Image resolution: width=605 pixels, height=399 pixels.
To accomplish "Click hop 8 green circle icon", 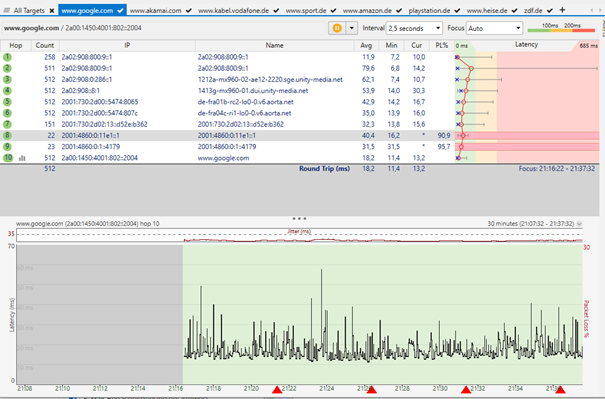I will click(x=7, y=135).
